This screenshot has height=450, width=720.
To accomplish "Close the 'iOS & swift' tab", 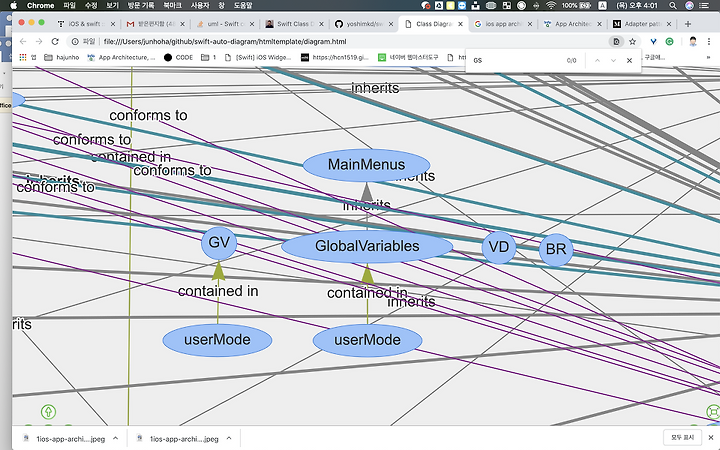I will pos(112,24).
